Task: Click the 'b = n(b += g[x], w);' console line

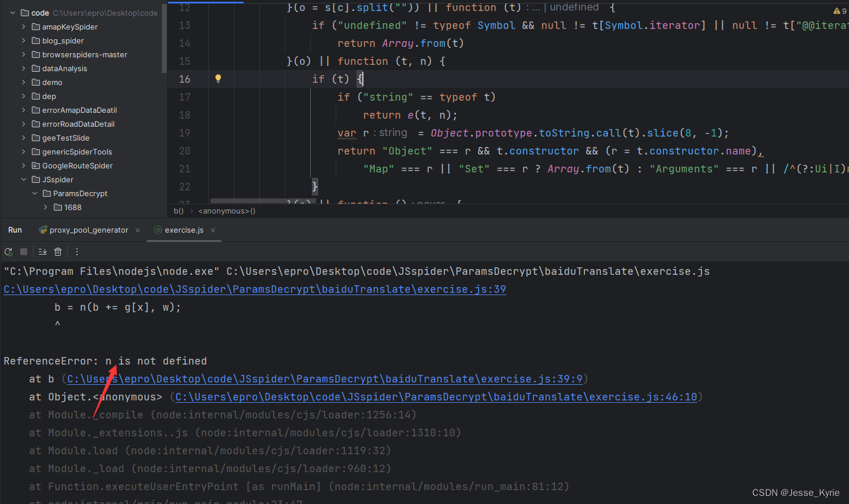Action: tap(117, 307)
